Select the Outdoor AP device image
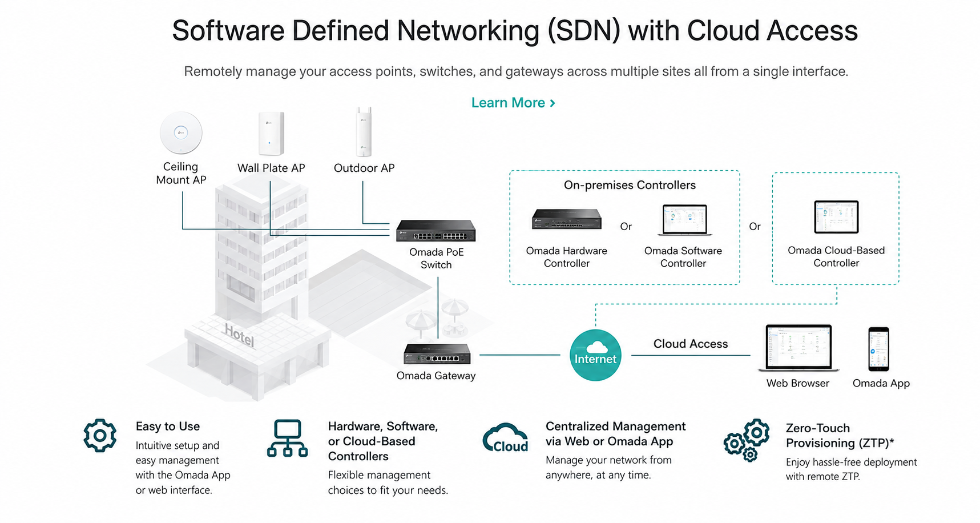 point(364,131)
